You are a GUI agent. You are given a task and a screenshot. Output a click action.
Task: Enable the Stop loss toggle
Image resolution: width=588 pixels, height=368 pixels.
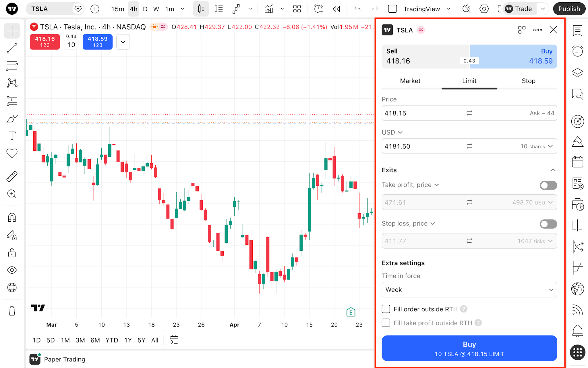coord(548,224)
